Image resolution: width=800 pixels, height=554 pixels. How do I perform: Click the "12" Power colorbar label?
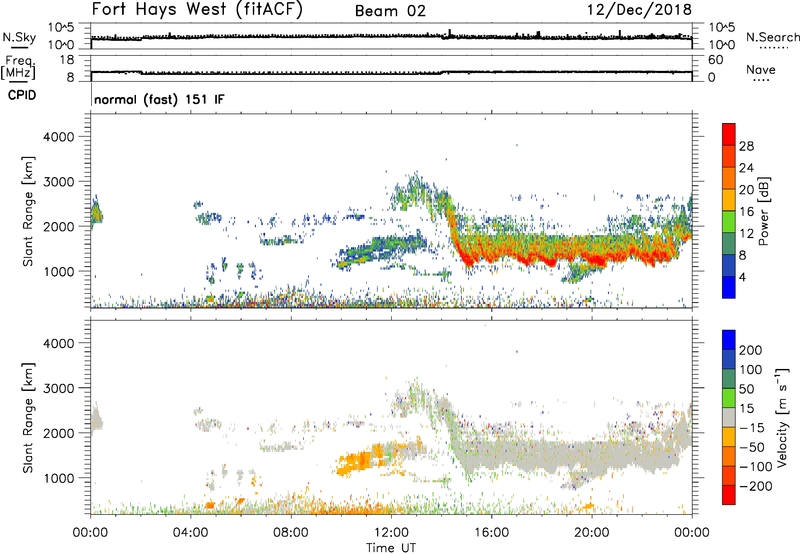click(746, 234)
